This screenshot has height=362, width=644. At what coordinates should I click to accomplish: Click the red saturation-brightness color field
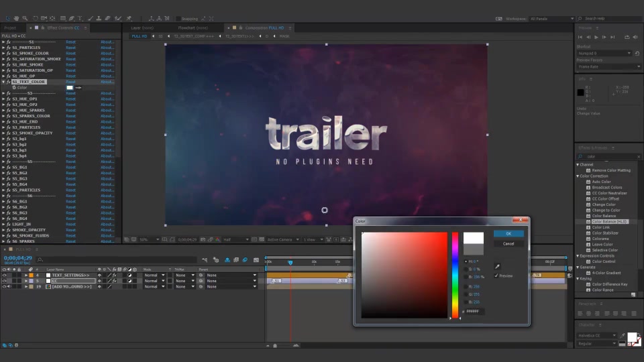404,275
